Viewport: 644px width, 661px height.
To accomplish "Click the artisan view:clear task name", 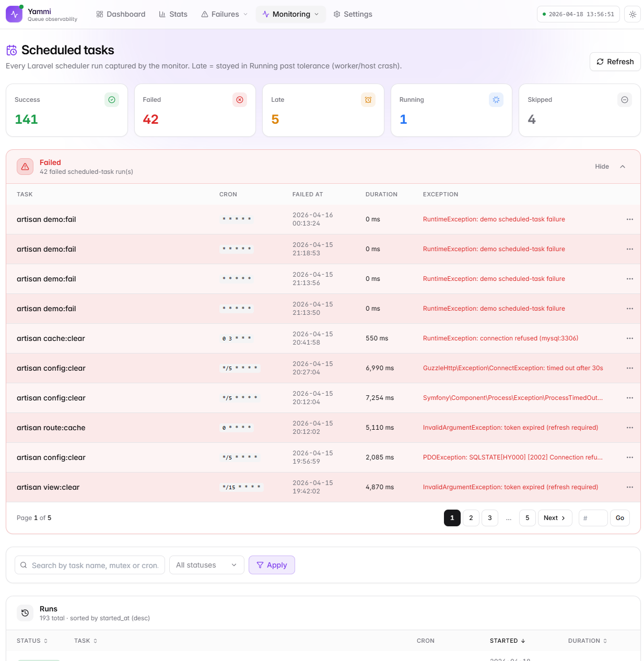I will tap(48, 487).
